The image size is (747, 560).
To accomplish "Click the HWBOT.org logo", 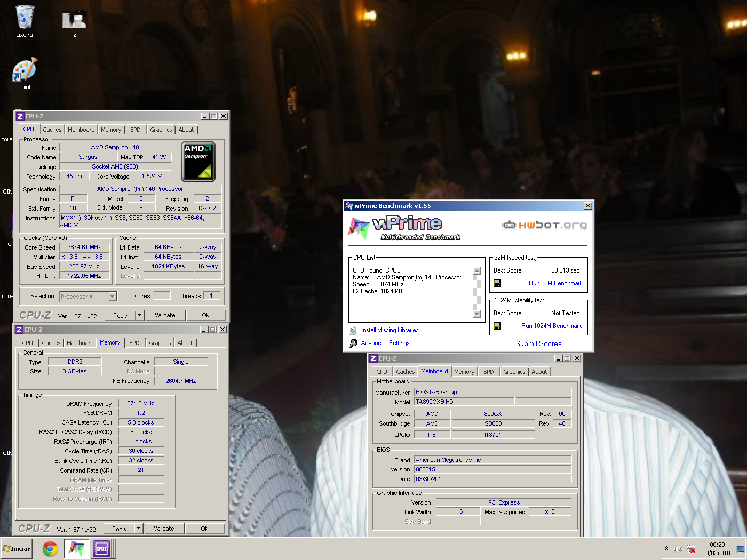I will click(x=544, y=225).
